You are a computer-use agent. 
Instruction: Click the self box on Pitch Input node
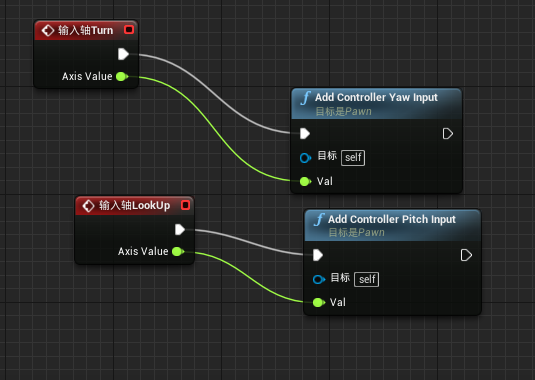click(x=366, y=280)
